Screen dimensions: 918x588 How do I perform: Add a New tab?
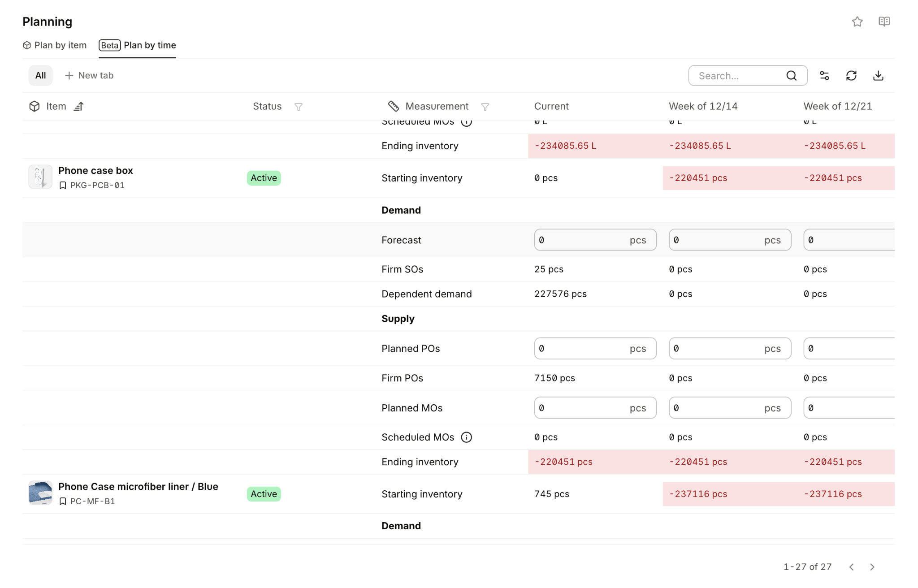pos(89,75)
